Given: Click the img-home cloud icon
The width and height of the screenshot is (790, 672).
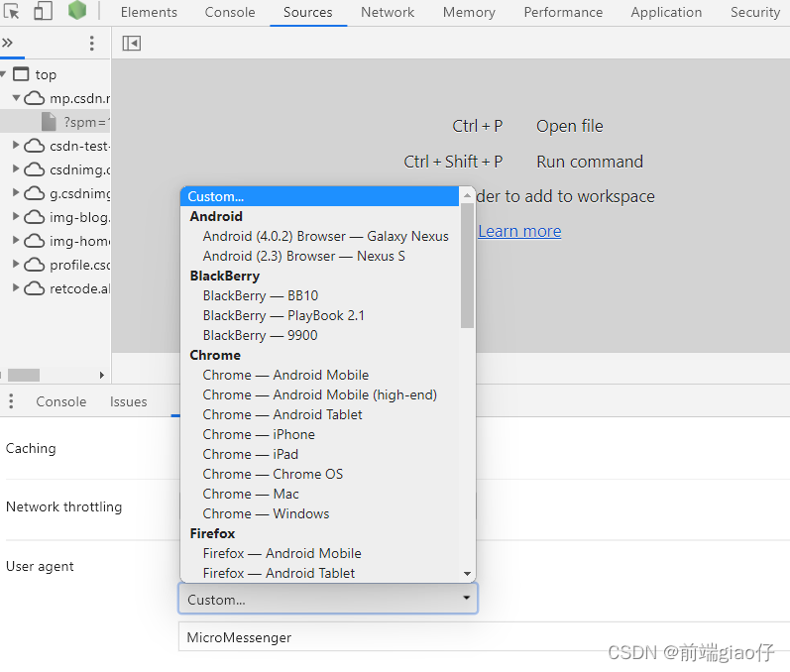Looking at the screenshot, I should pyautogui.click(x=35, y=241).
